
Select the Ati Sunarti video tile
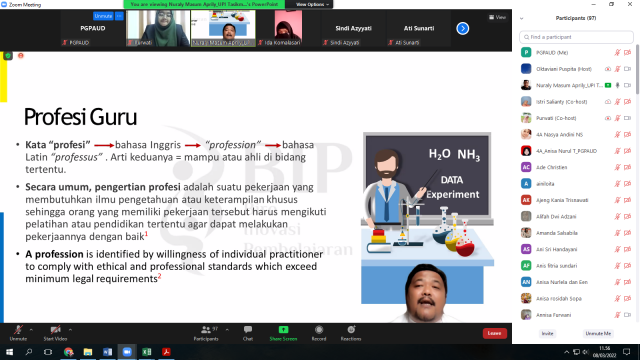coord(419,28)
